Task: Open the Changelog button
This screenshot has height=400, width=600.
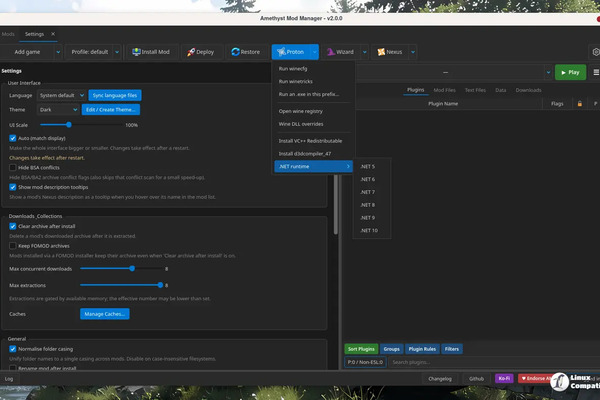Action: pos(440,379)
